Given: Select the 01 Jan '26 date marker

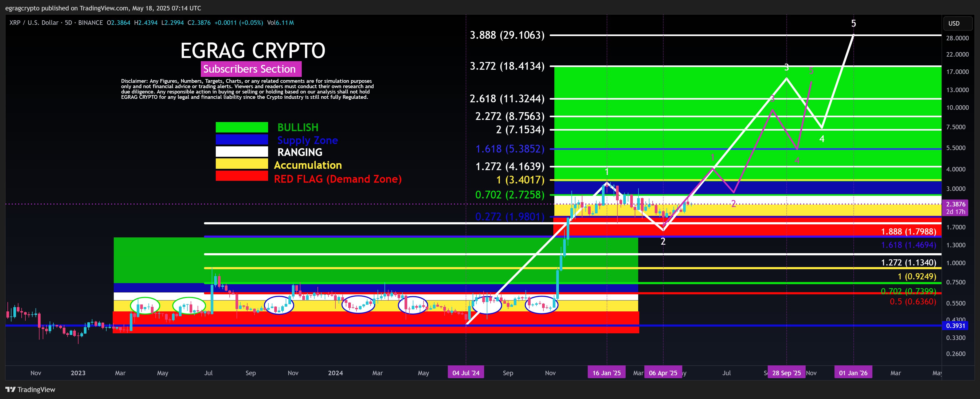Looking at the screenshot, I should click(x=853, y=373).
